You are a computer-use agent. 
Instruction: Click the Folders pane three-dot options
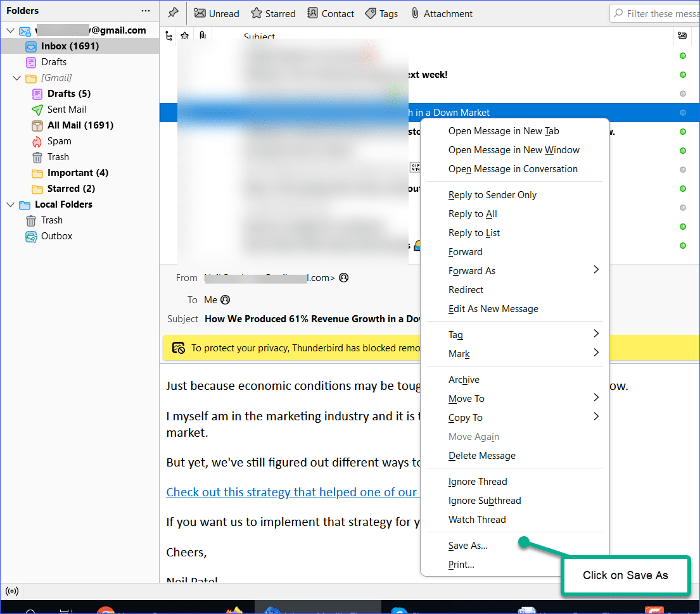click(146, 11)
